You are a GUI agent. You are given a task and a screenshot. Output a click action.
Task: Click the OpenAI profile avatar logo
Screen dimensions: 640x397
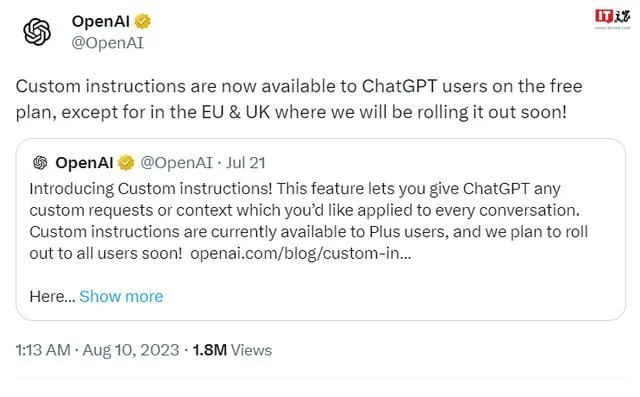coord(37,32)
